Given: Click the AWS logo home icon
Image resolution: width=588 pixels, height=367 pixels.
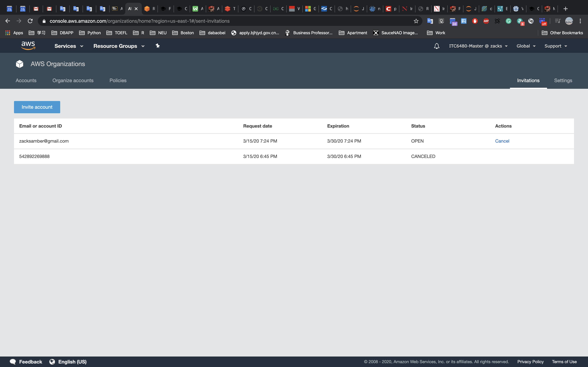Looking at the screenshot, I should (x=28, y=46).
